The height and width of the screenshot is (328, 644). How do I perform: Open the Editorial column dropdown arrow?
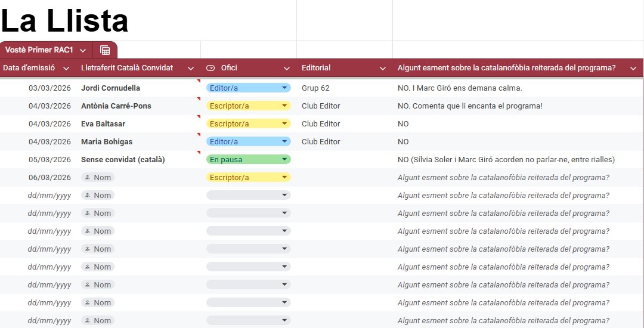point(383,68)
